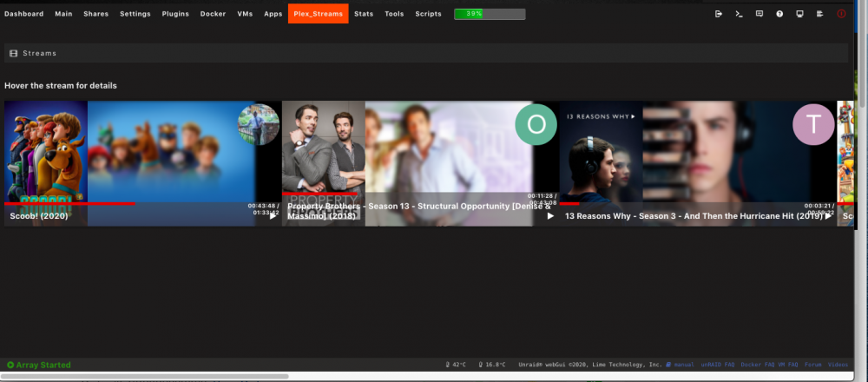Open the Tools tab
The height and width of the screenshot is (382, 868).
pyautogui.click(x=395, y=14)
